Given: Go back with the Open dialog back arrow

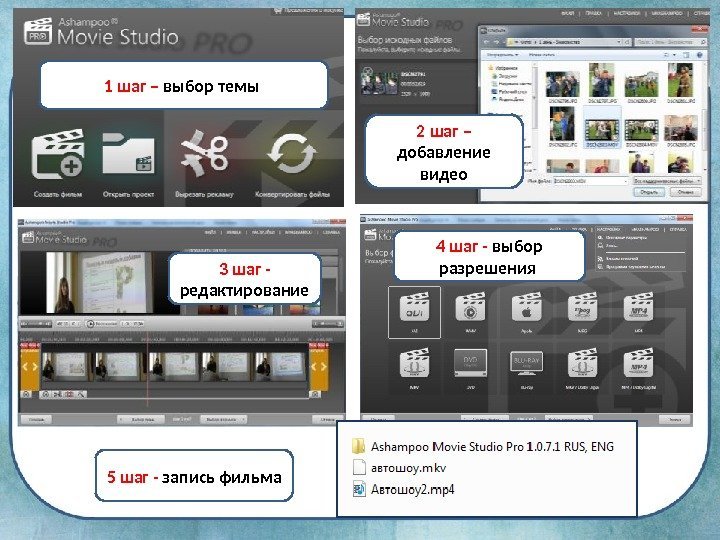Looking at the screenshot, I should tap(488, 42).
